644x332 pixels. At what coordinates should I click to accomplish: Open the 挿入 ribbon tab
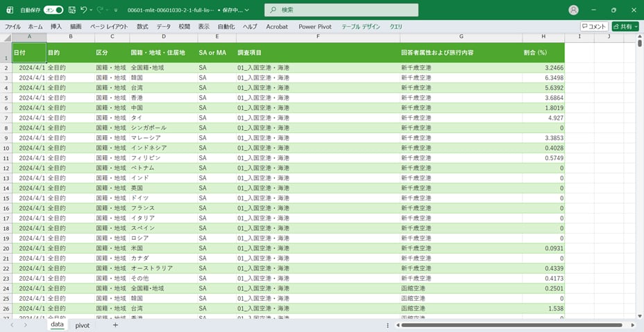pos(56,26)
